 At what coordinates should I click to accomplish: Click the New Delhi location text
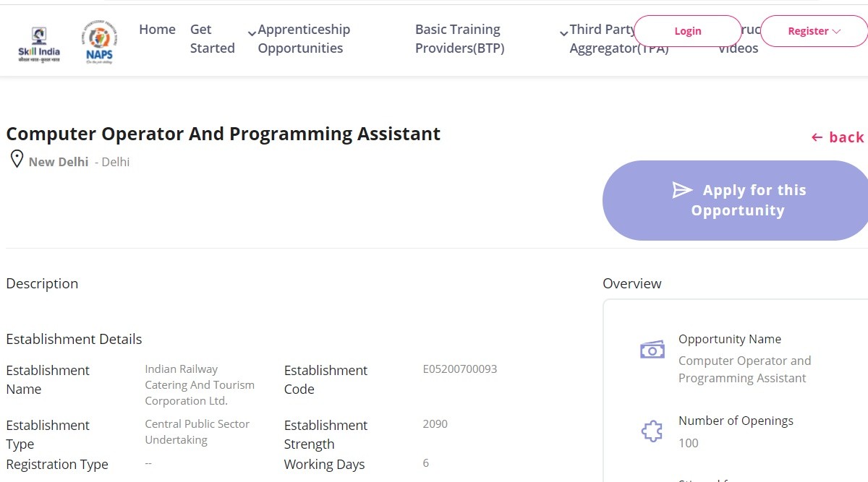click(59, 162)
